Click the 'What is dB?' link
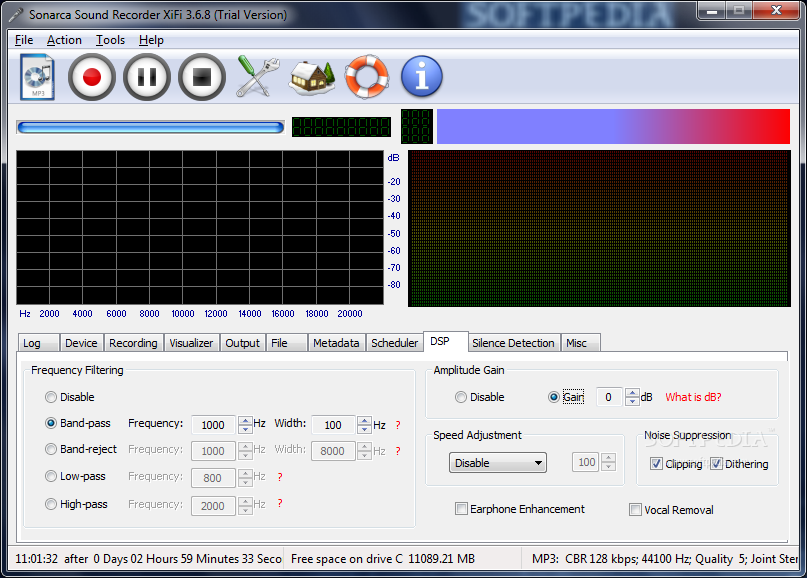Screen dimensions: 807x578 [x=693, y=397]
